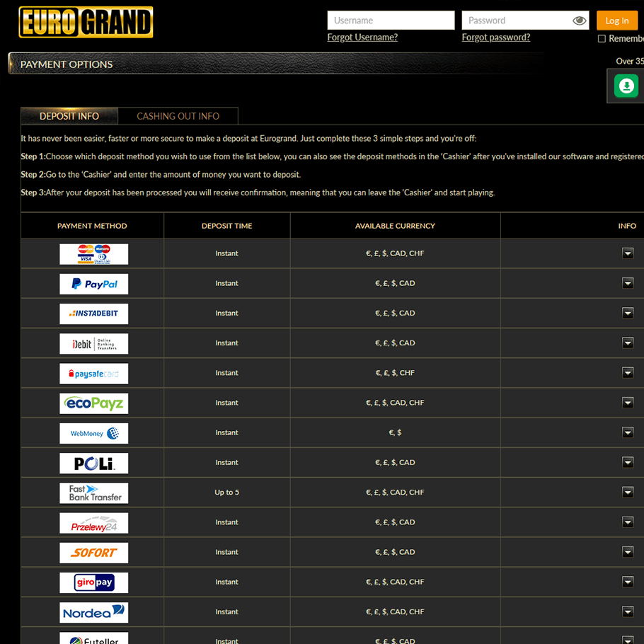Click the PayPal payment logo

[x=93, y=284]
